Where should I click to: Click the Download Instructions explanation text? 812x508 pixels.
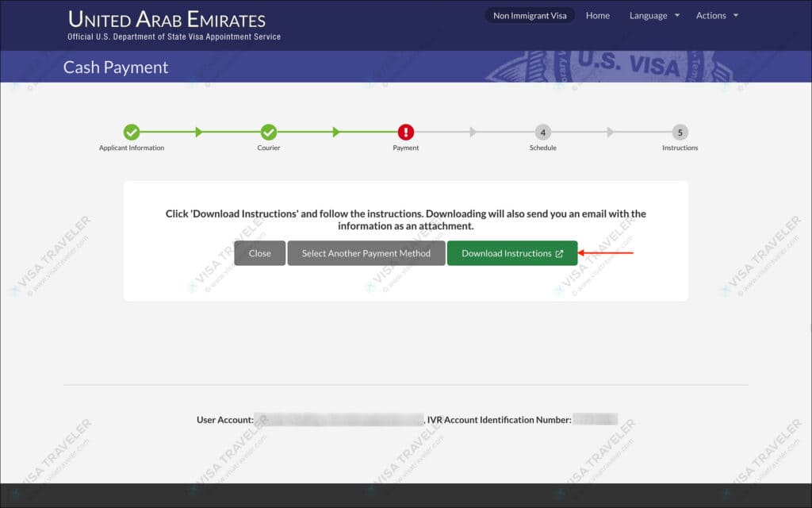click(405, 220)
